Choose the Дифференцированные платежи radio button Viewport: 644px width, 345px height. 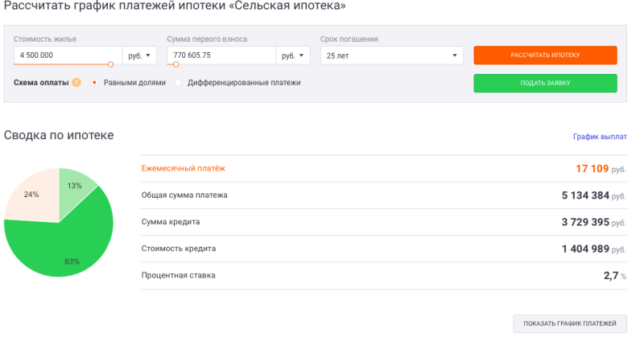178,82
